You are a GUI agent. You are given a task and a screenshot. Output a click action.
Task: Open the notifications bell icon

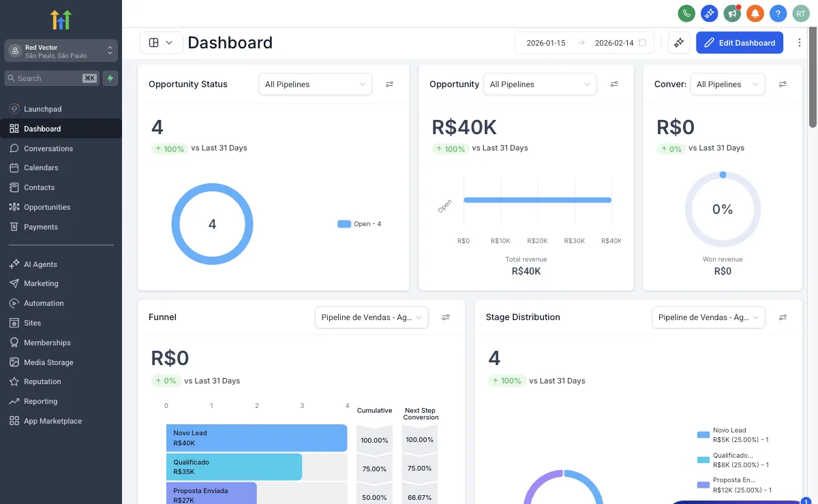pos(755,13)
